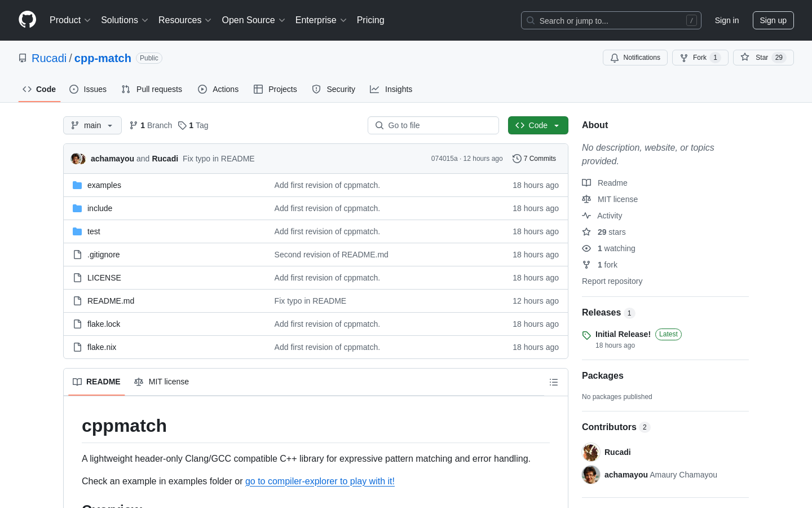Expand the Open Source menu

pos(254,20)
